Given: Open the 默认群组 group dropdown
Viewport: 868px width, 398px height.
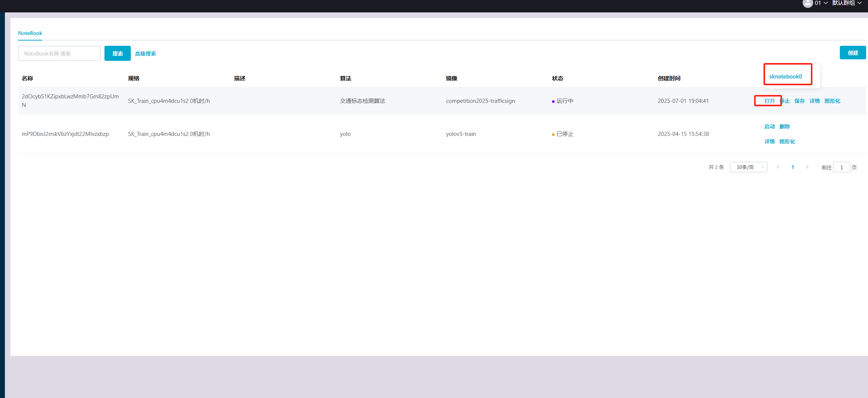Looking at the screenshot, I should 847,3.
